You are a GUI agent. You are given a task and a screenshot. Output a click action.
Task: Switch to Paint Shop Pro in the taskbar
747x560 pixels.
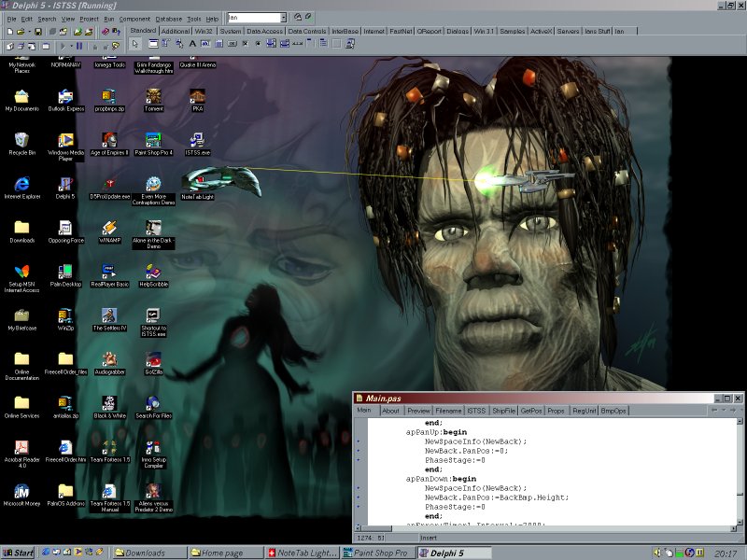(x=379, y=553)
